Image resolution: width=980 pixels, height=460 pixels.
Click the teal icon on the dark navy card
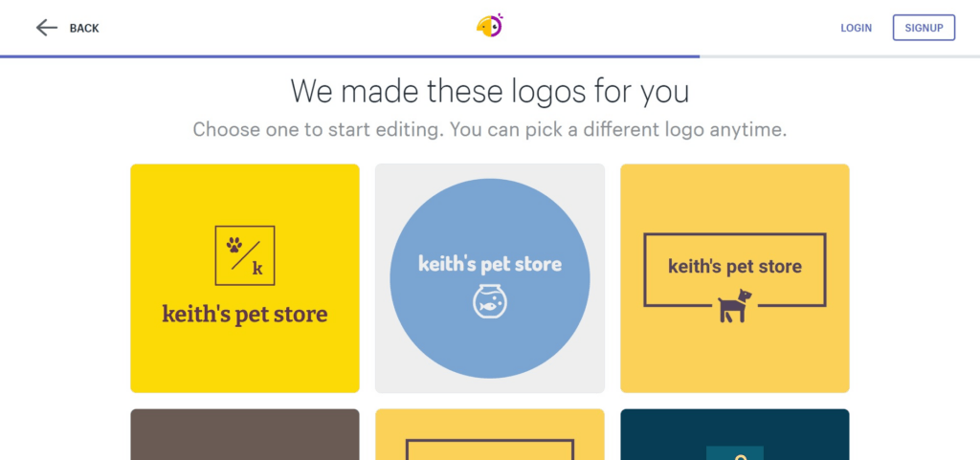click(x=735, y=452)
